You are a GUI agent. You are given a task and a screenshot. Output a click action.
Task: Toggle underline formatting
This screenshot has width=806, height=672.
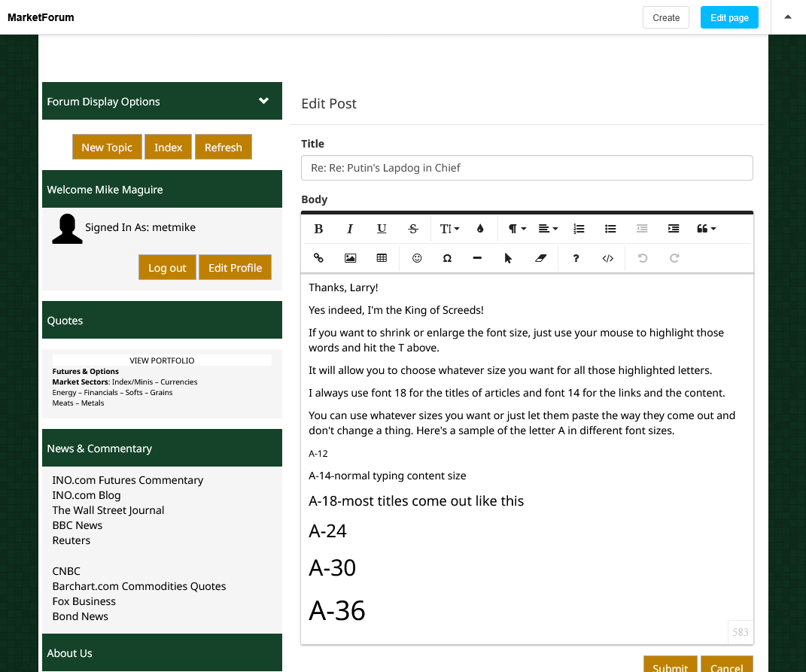click(x=382, y=229)
